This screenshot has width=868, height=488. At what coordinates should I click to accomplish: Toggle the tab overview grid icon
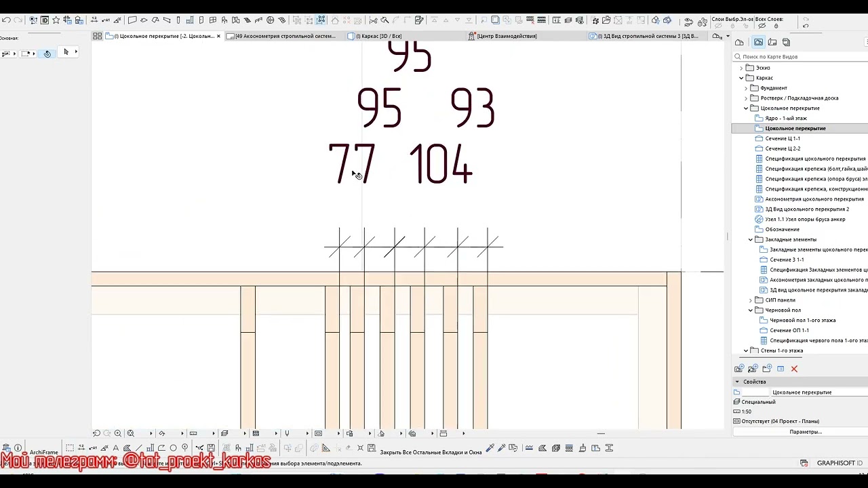[98, 36]
